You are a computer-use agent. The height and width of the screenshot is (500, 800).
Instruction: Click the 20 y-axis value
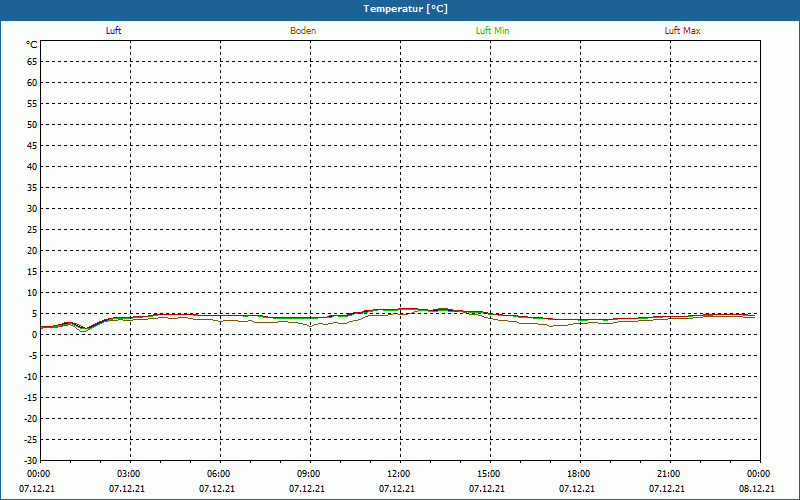[x=32, y=251]
